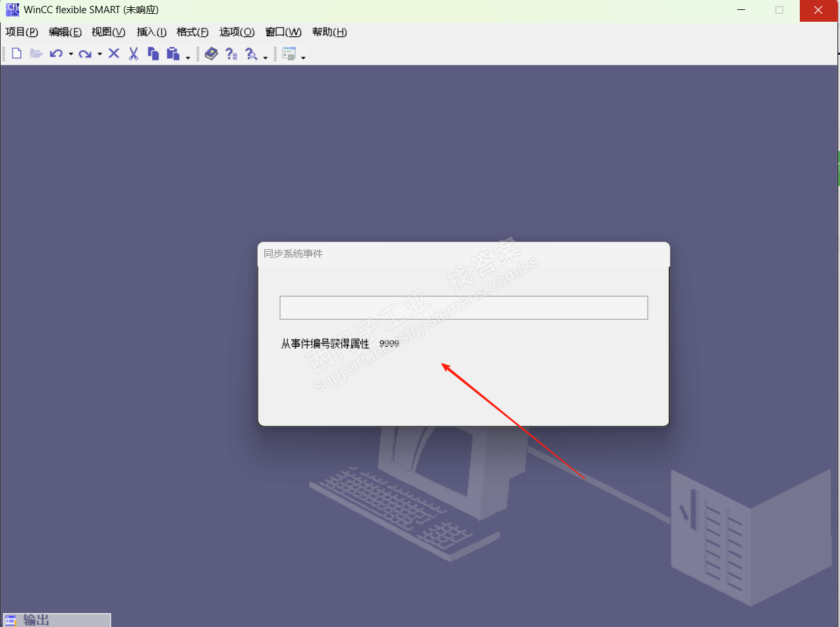Expand the Paste options dropdown arrow
This screenshot has height=627, width=840.
[188, 57]
